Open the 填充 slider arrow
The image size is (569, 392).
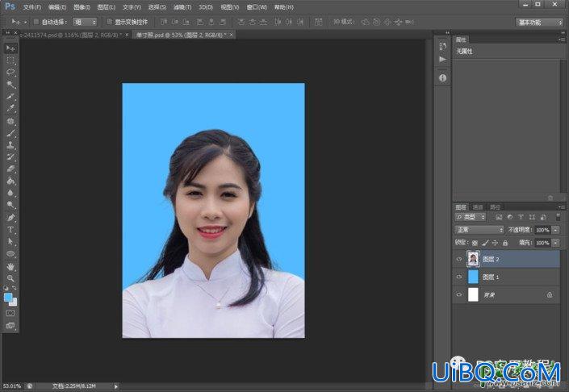555,243
